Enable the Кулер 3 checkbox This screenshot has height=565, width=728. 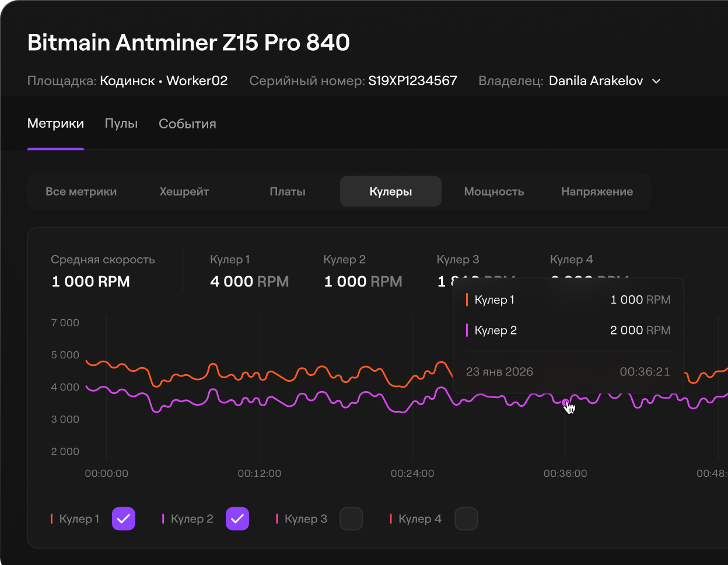(351, 518)
